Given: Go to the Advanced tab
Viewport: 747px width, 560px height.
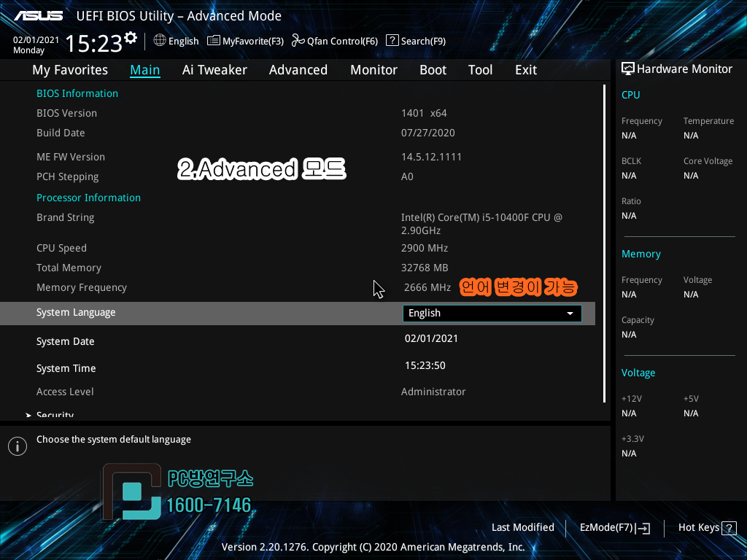Looking at the screenshot, I should click(x=298, y=70).
